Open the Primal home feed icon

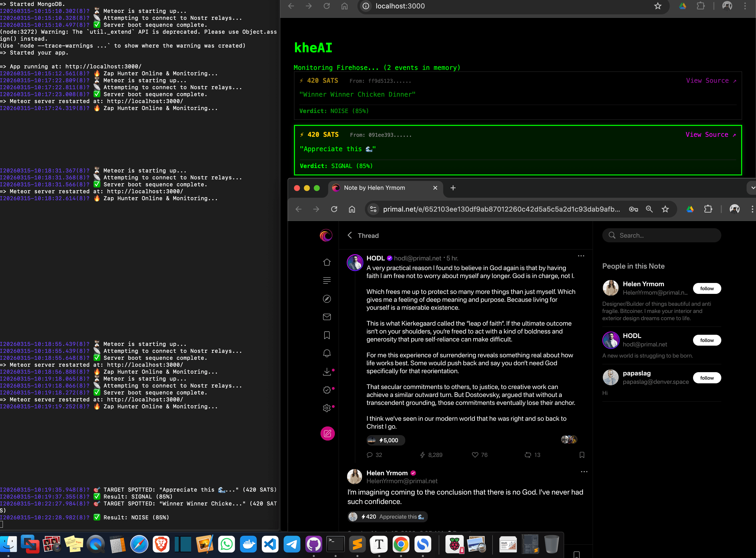(x=327, y=262)
